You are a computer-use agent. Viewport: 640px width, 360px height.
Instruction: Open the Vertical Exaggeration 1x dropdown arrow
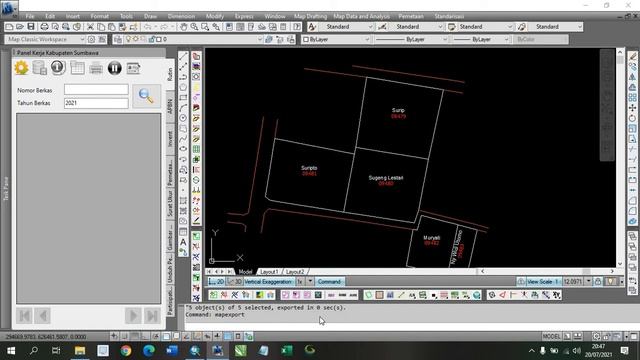coord(310,282)
